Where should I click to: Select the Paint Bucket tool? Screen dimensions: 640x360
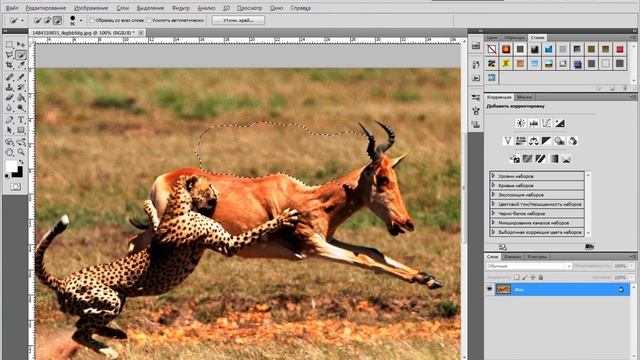coord(21,98)
